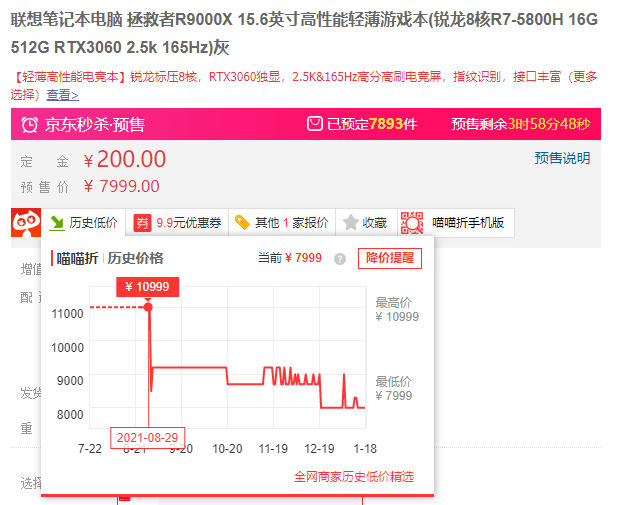
Task: Click the 最低价 ¥ 7999 label
Action: (394, 389)
